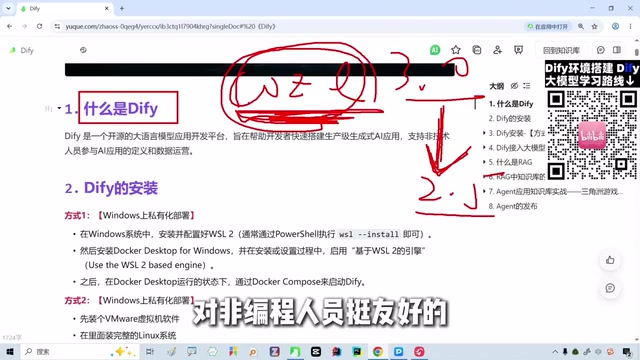Jump to outline item 8. Agent的发布
640x360 pixels.
pyautogui.click(x=513, y=206)
